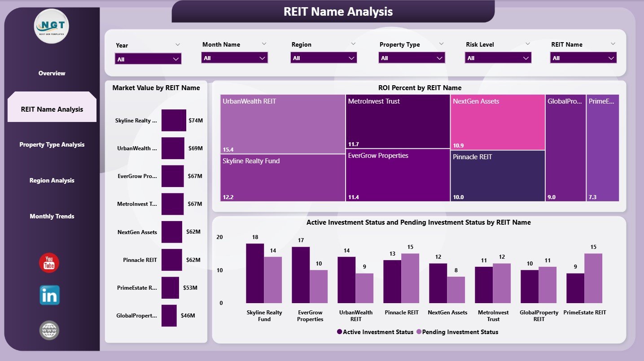Navigate to the Overview page
644x361 pixels.
point(51,73)
